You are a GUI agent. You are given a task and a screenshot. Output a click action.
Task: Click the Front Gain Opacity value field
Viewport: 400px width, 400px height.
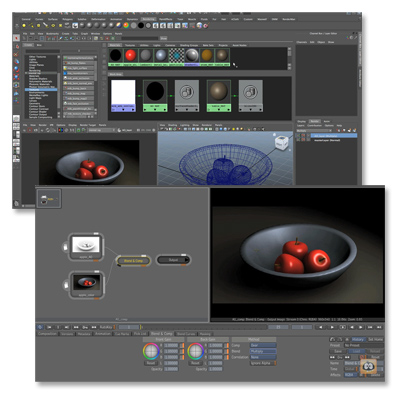pyautogui.click(x=171, y=369)
